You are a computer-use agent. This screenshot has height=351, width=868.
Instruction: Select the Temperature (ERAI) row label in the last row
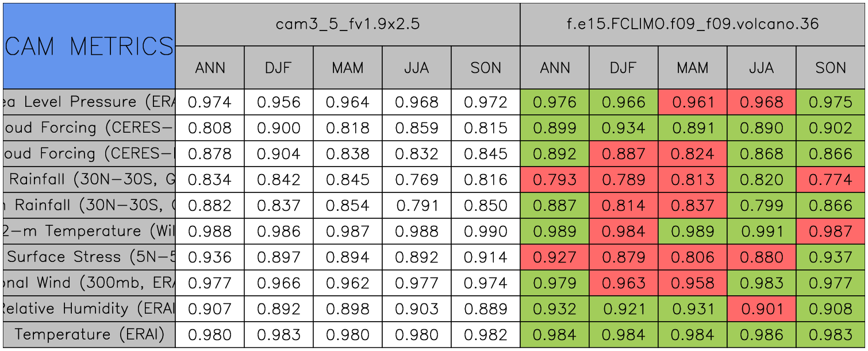(x=89, y=334)
